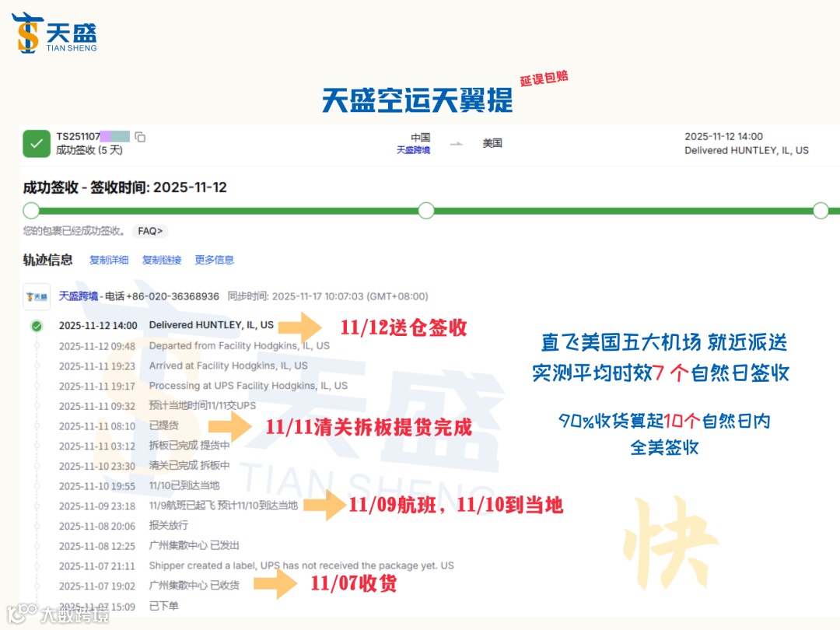Image resolution: width=840 pixels, height=630 pixels.
Task: Select row Shipper created a label
Action: 256,565
